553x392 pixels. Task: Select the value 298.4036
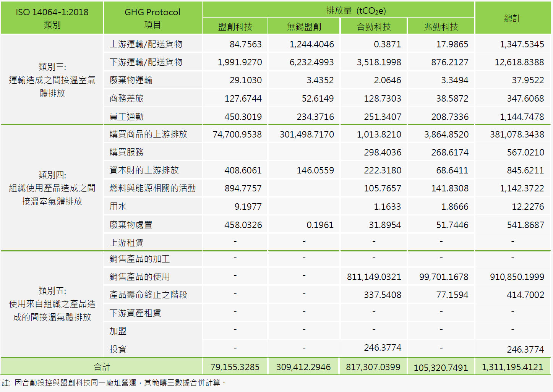[x=383, y=152]
